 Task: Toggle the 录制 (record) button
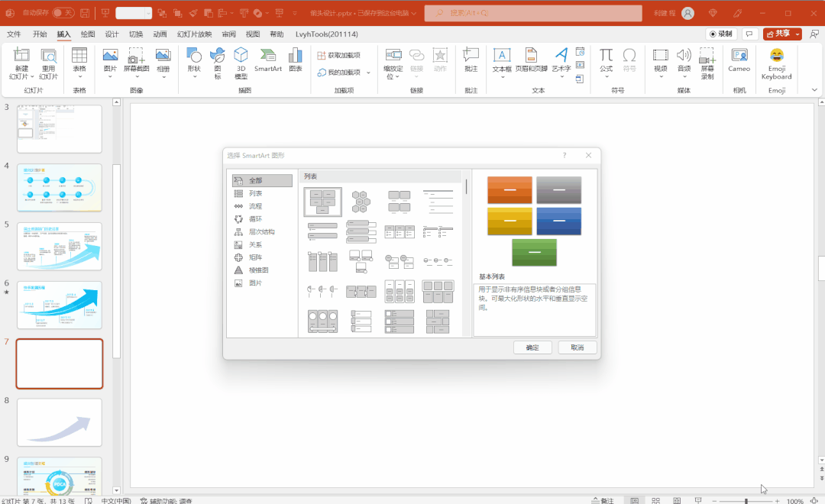[x=721, y=34]
